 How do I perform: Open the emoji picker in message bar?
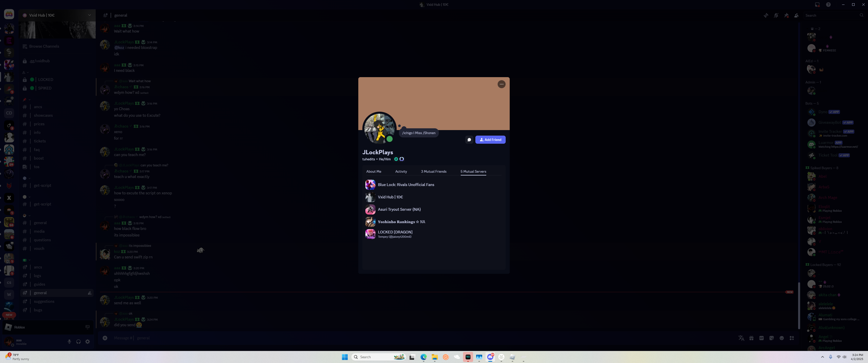click(x=781, y=338)
